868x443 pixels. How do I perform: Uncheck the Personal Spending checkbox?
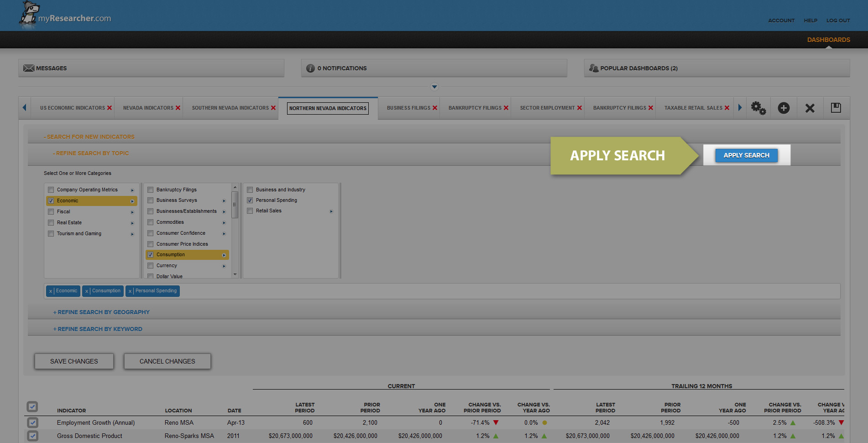[x=250, y=200]
